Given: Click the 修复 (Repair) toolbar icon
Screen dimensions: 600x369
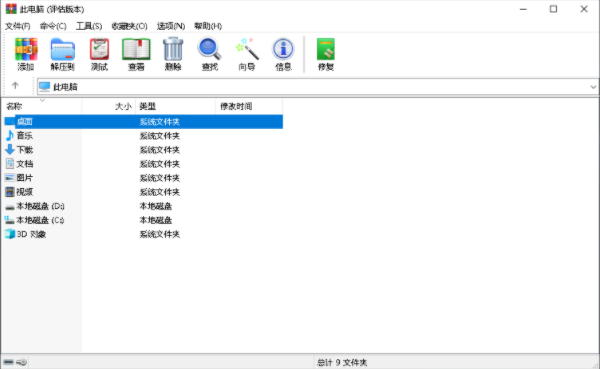Looking at the screenshot, I should pyautogui.click(x=326, y=49).
